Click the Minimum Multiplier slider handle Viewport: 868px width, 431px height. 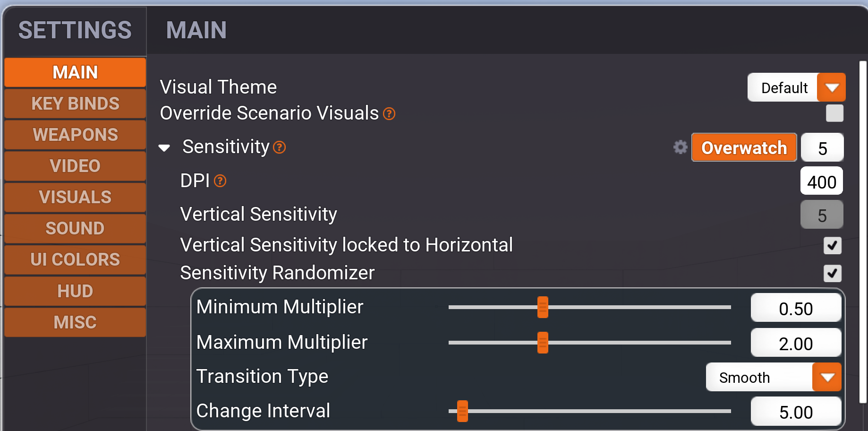tap(543, 307)
